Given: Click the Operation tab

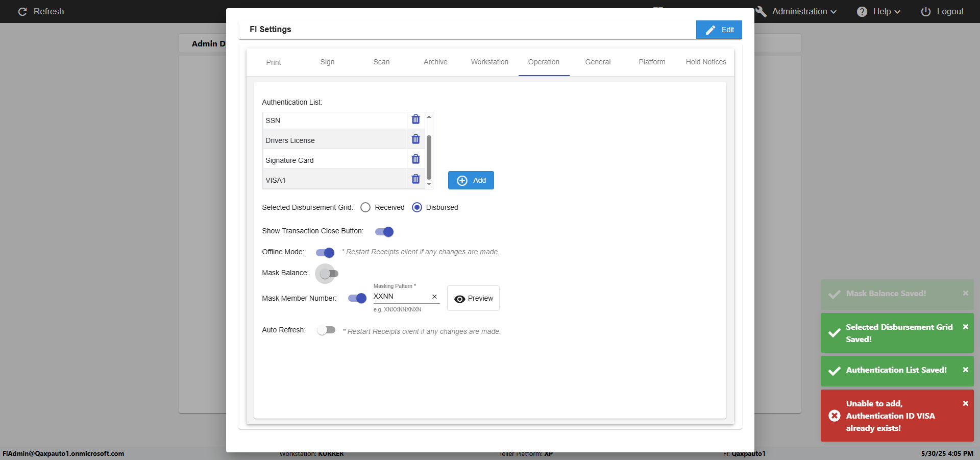Looking at the screenshot, I should pyautogui.click(x=544, y=62).
